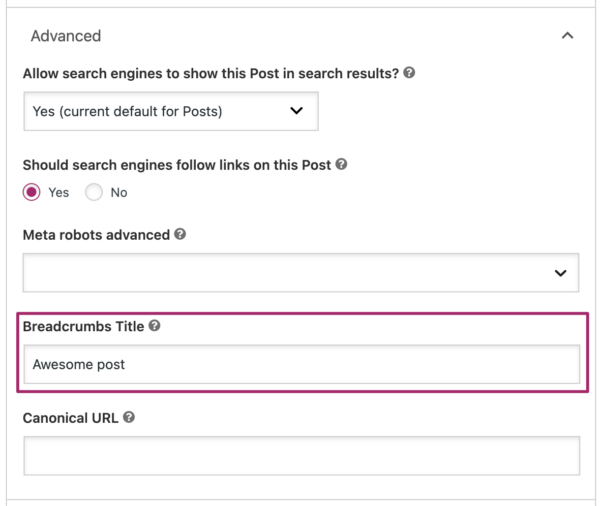Click the 'Canonical URL' label text
This screenshot has height=506, width=600.
(71, 417)
